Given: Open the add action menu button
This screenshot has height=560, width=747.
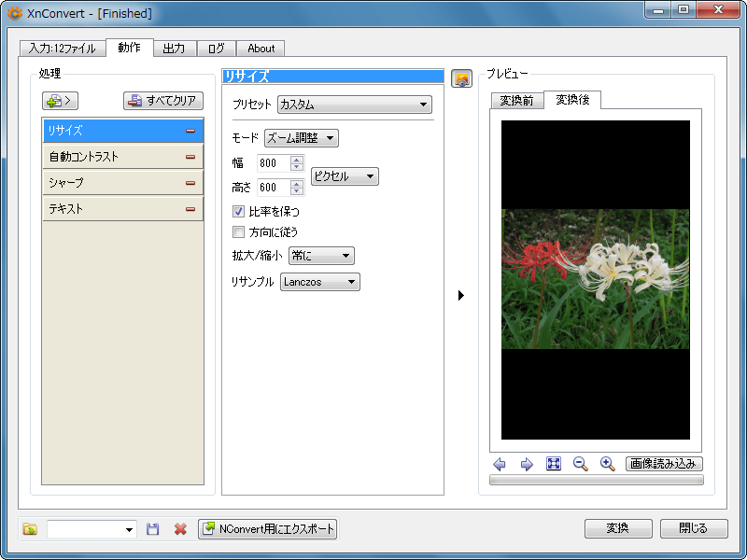Looking at the screenshot, I should (x=60, y=101).
